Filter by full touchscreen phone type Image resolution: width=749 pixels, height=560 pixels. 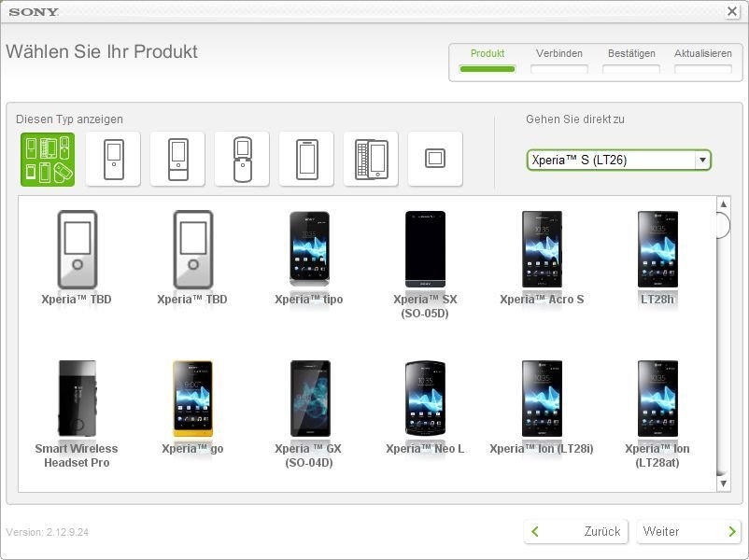pos(306,160)
